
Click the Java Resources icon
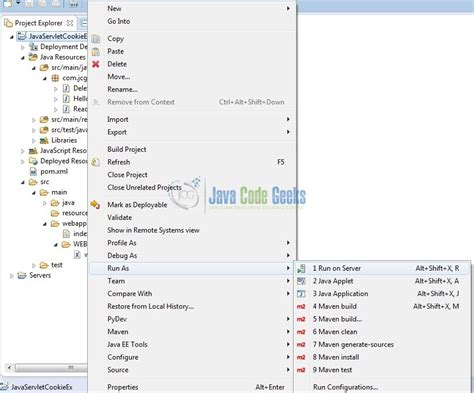click(x=33, y=57)
